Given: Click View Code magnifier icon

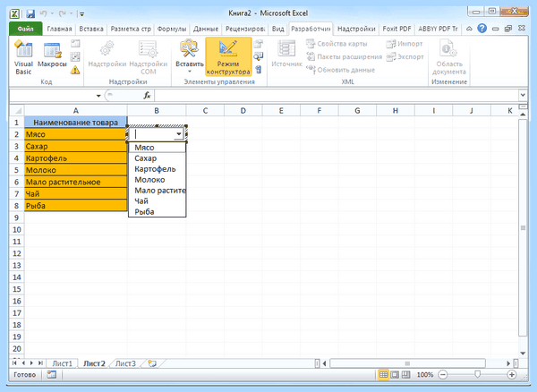Looking at the screenshot, I should [259, 56].
